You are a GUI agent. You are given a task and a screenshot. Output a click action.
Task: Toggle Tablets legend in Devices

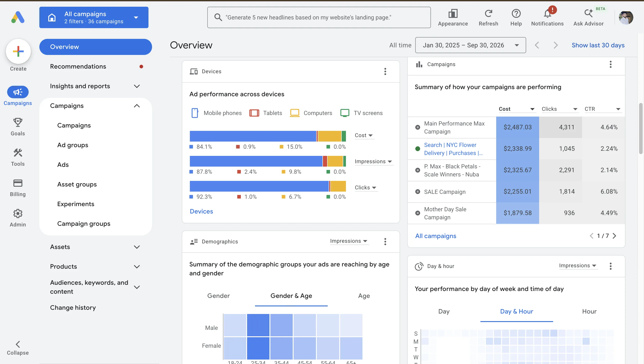[266, 113]
